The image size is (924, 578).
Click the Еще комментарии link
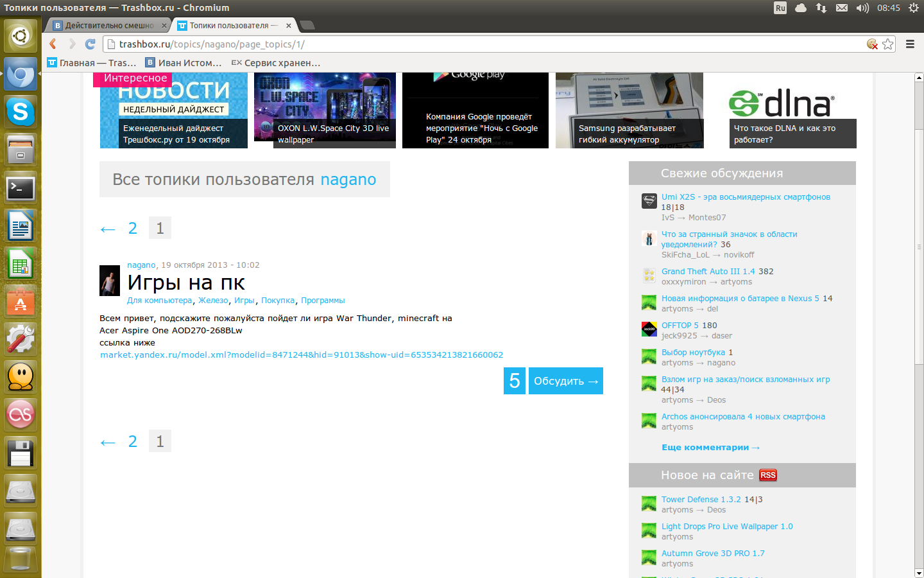710,448
